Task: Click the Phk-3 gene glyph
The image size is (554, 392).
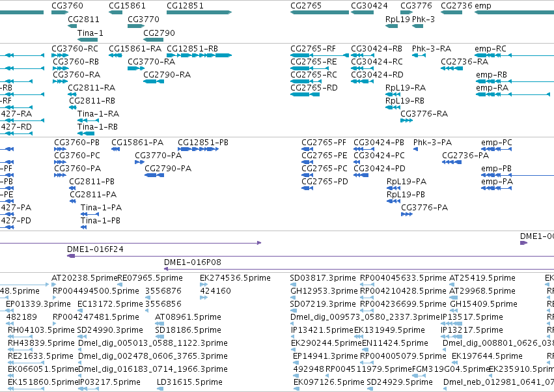Action: tap(418, 26)
